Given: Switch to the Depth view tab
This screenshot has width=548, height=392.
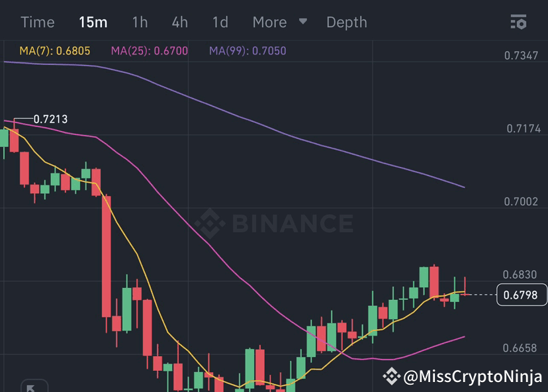Looking at the screenshot, I should tap(347, 22).
